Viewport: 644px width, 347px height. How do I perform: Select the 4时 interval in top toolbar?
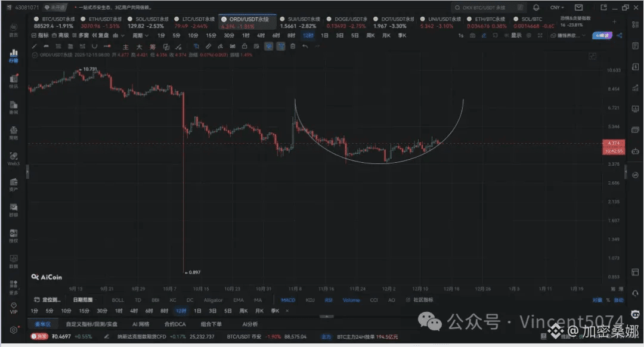click(261, 35)
